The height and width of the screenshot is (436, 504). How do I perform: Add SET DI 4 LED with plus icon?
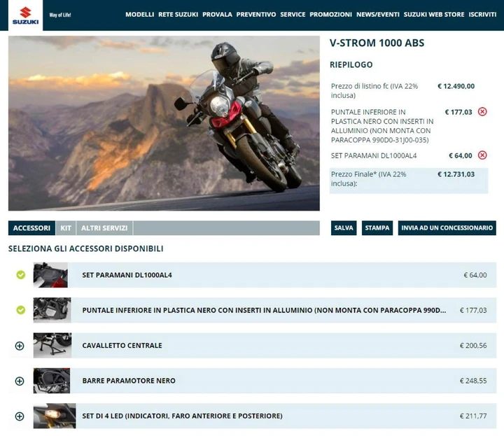[x=20, y=416]
